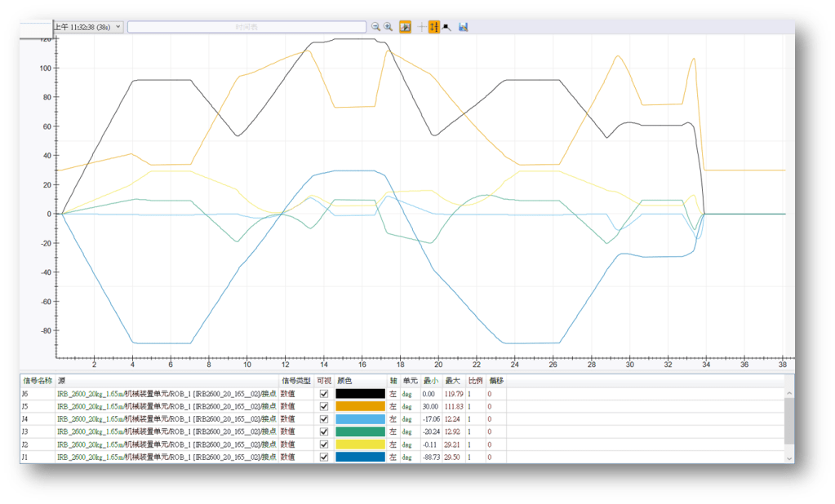Click the timeline slider field in toolbar
The image size is (835, 504).
(246, 27)
